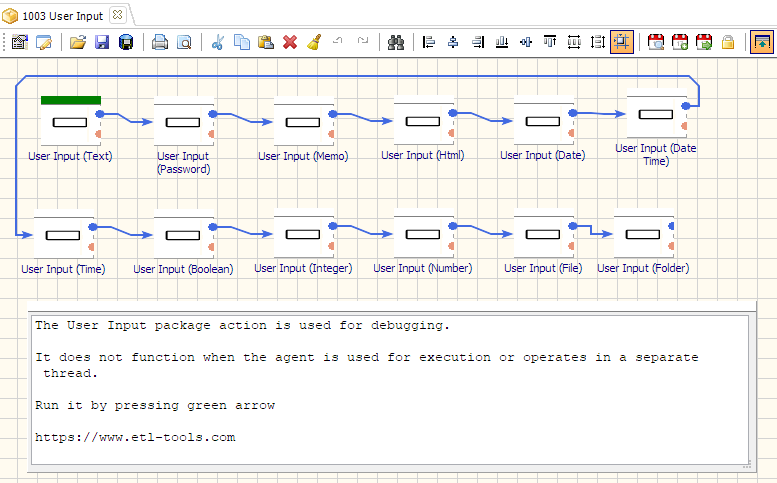777x483 pixels.
Task: Select the User Input (Html) action box
Action: pyautogui.click(x=423, y=122)
